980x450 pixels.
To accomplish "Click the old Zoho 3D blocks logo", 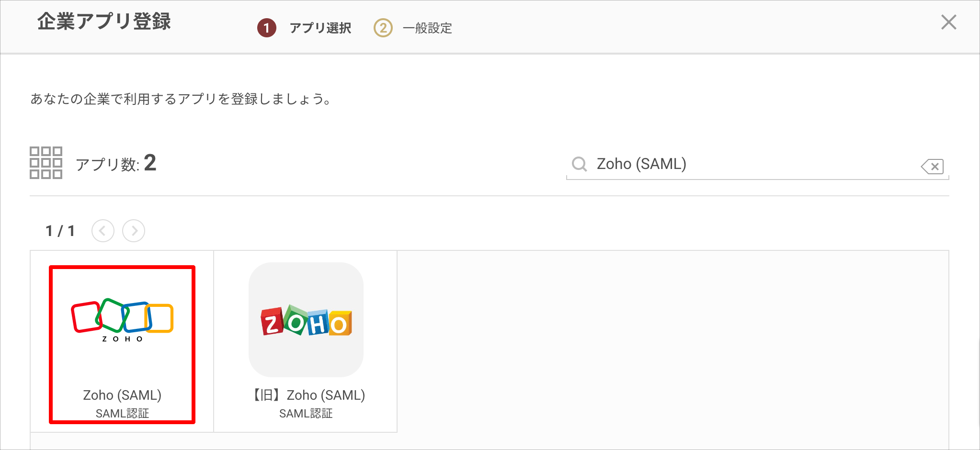I will [x=306, y=320].
